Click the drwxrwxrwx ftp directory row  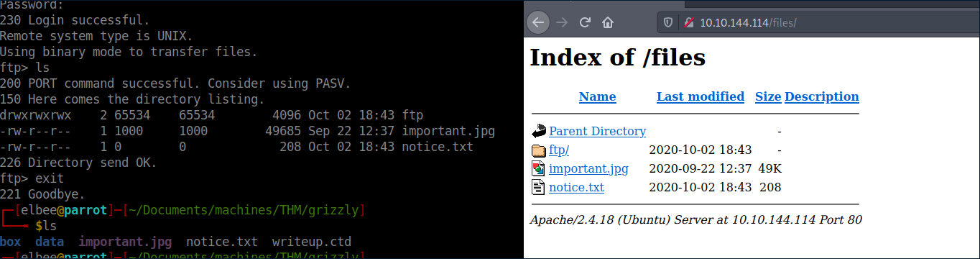point(211,115)
